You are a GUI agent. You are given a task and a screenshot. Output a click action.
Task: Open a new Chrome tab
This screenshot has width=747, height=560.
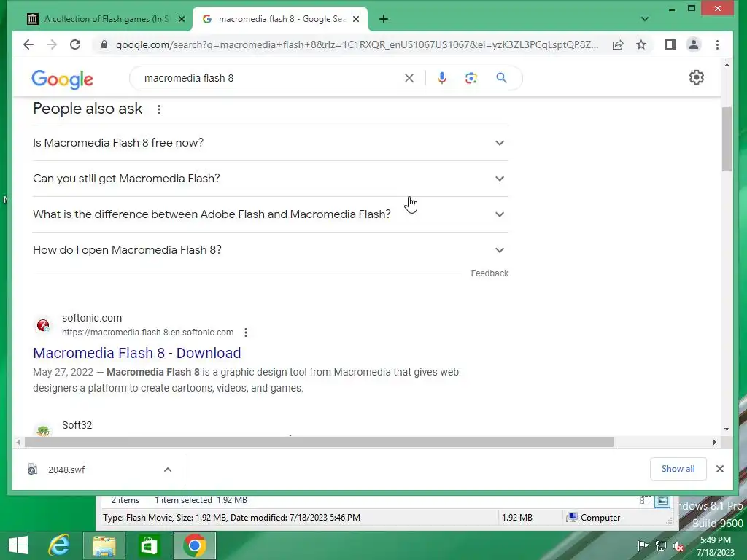pyautogui.click(x=384, y=19)
